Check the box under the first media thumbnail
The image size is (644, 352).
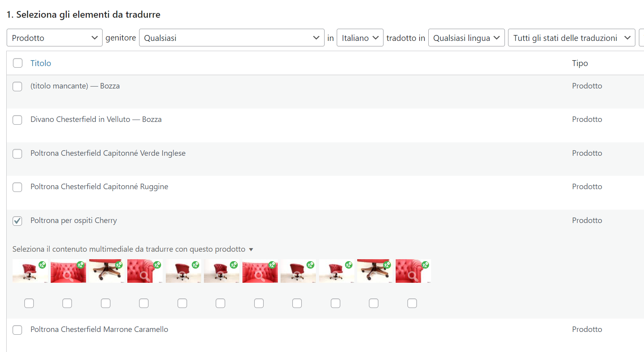[29, 303]
